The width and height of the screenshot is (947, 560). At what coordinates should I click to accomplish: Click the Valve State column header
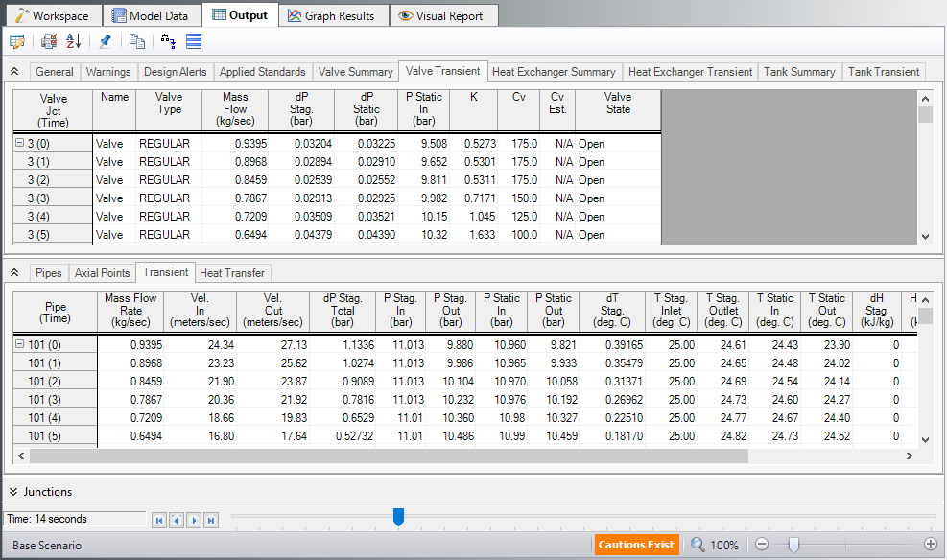[x=618, y=109]
